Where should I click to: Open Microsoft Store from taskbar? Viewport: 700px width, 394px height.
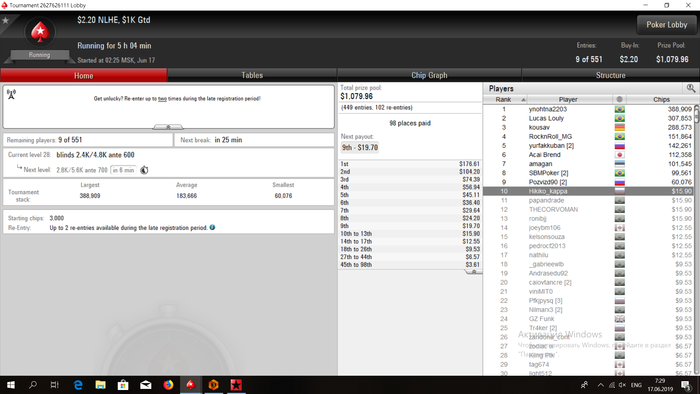click(x=123, y=385)
